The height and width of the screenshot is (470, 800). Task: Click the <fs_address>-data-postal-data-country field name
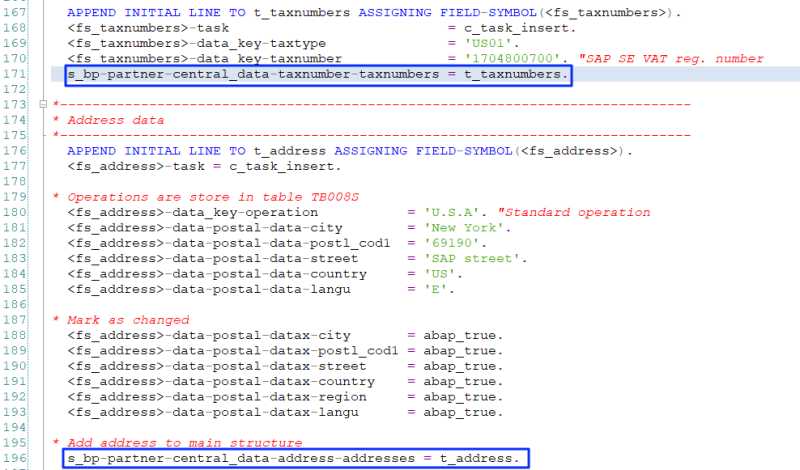click(x=217, y=274)
